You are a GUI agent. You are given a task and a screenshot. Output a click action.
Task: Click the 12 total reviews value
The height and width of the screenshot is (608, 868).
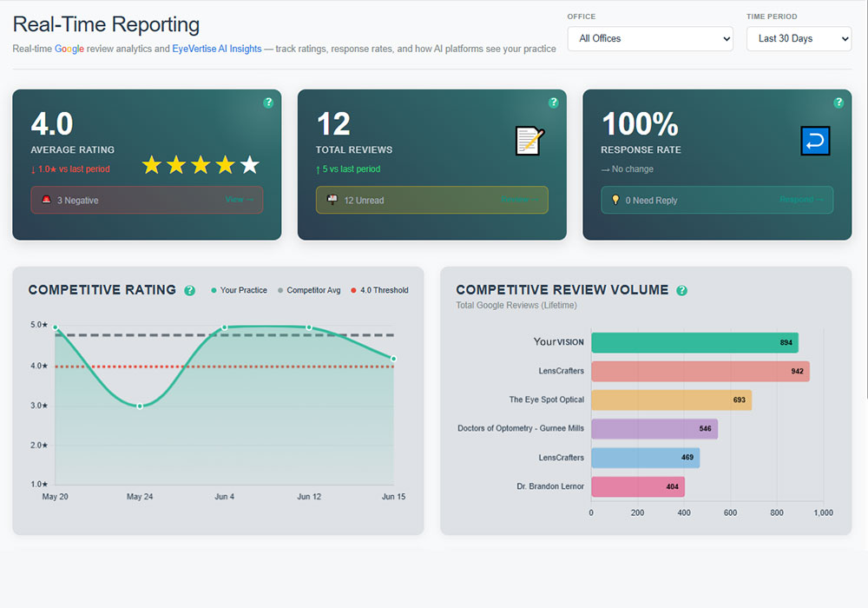[x=333, y=123]
